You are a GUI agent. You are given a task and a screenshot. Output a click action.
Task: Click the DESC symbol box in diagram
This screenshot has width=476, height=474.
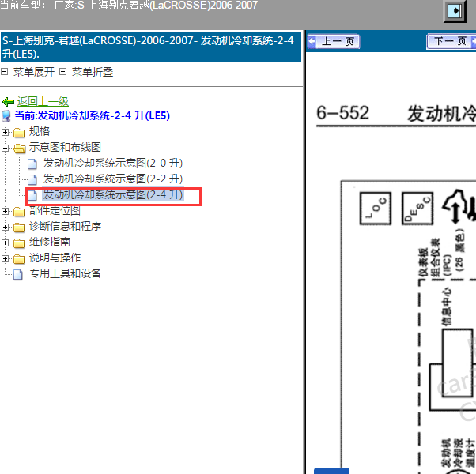click(x=417, y=209)
